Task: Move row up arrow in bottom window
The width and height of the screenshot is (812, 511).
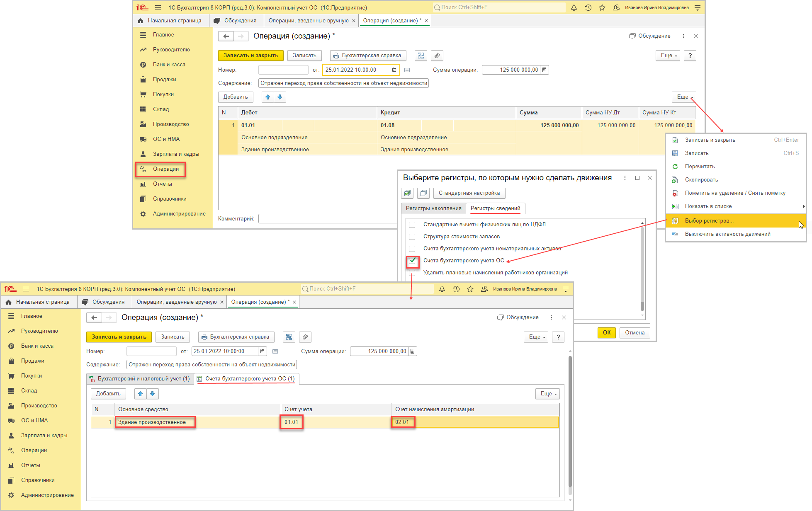Action: [141, 394]
